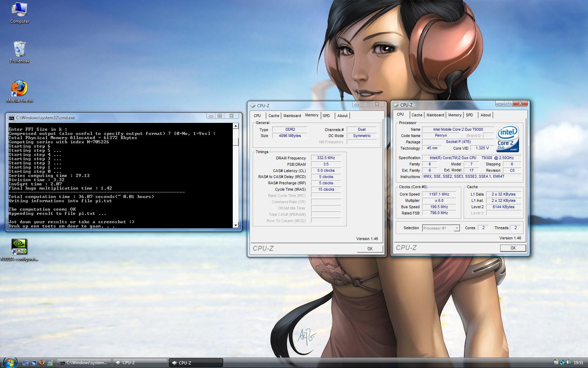Click the Show Desktop quick launch icon
Viewport: 588px width, 368px height.
26,363
